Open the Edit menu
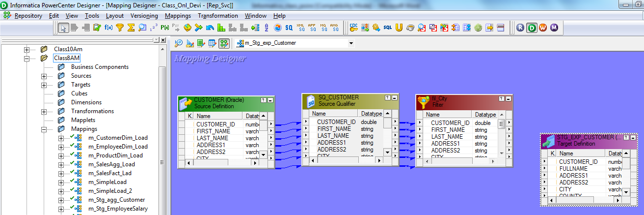Viewport: 644px width, 215px height. click(54, 16)
